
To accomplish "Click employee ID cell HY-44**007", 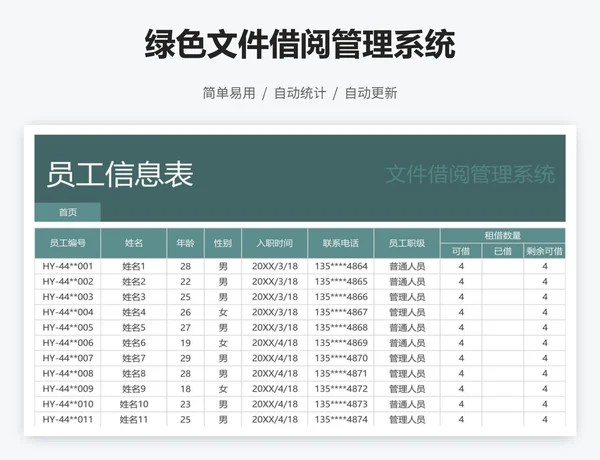I will tap(68, 358).
